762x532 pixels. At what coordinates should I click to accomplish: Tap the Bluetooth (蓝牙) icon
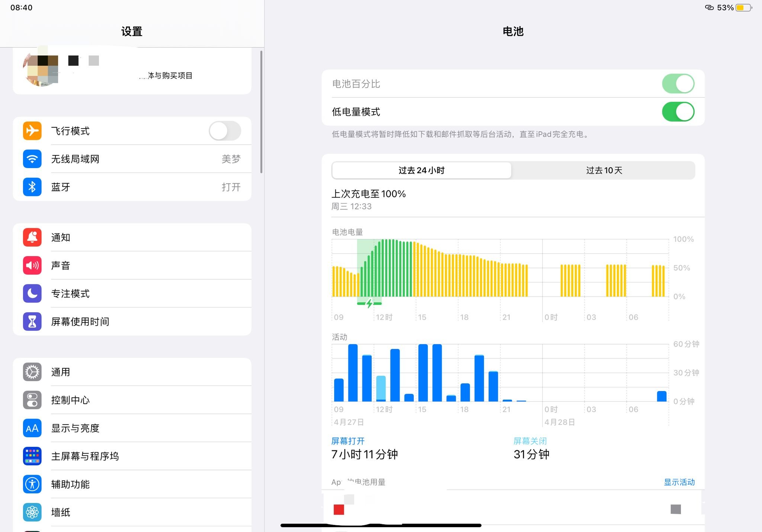pos(32,187)
